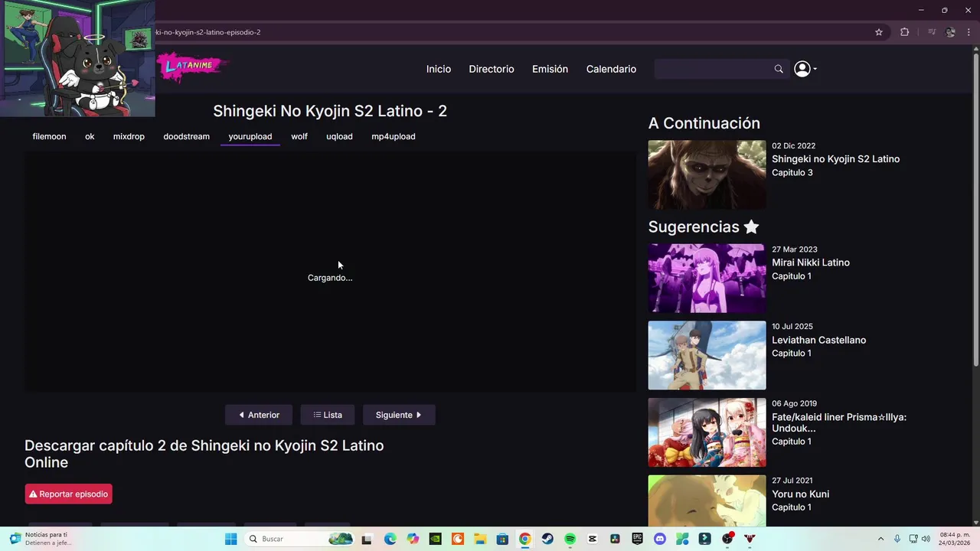Open the user account avatar menu
This screenshot has width=980, height=551.
(805, 69)
